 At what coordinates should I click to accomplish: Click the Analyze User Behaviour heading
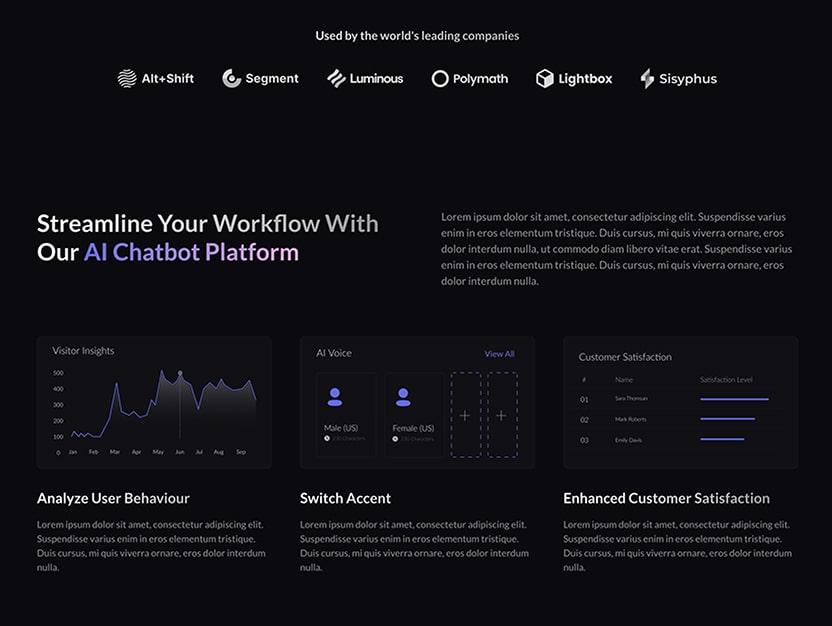click(113, 498)
